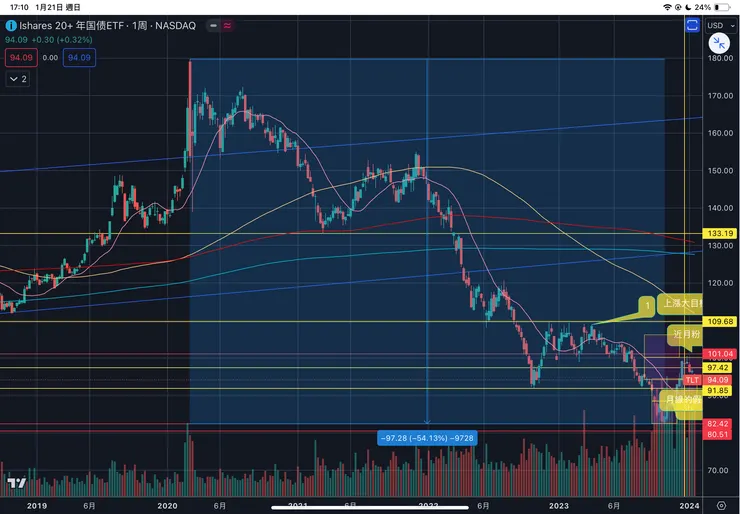Tap the battery icon in status bar
This screenshot has height=514, width=740.
[x=720, y=7]
